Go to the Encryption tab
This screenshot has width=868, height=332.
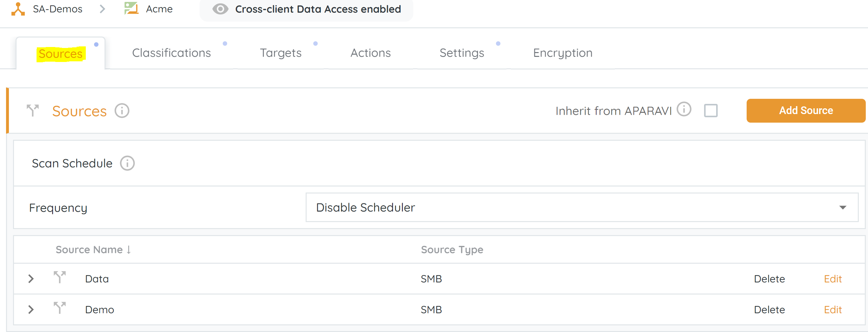[562, 53]
